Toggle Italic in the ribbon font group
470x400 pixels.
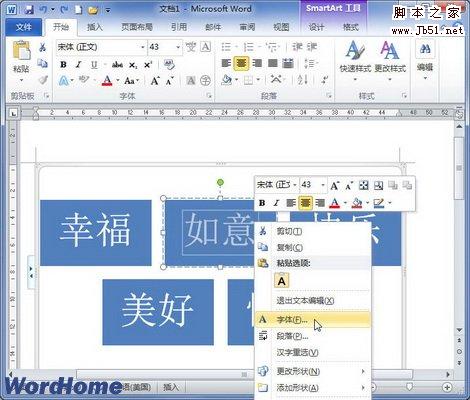point(79,65)
